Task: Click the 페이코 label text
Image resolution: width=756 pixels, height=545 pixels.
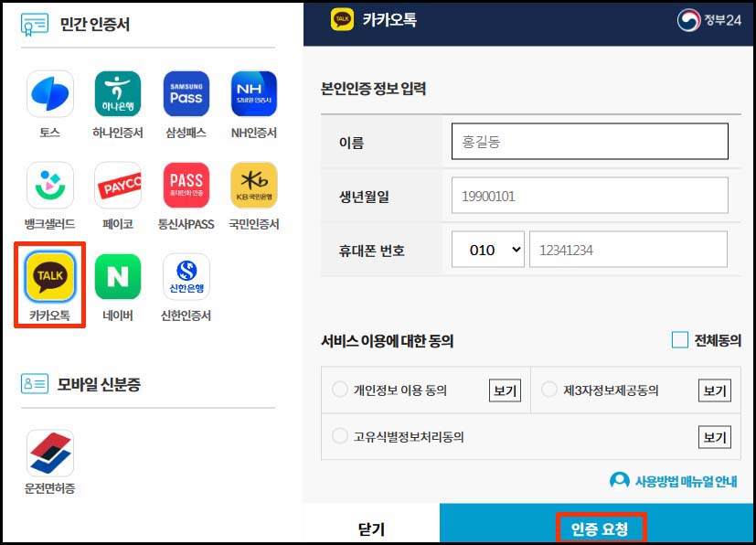Action: [x=118, y=224]
